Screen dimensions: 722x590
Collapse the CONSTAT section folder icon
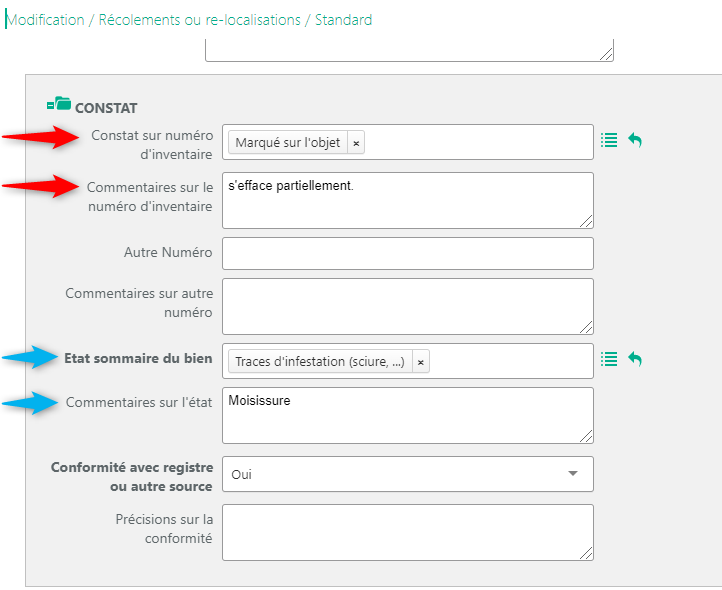point(58,104)
